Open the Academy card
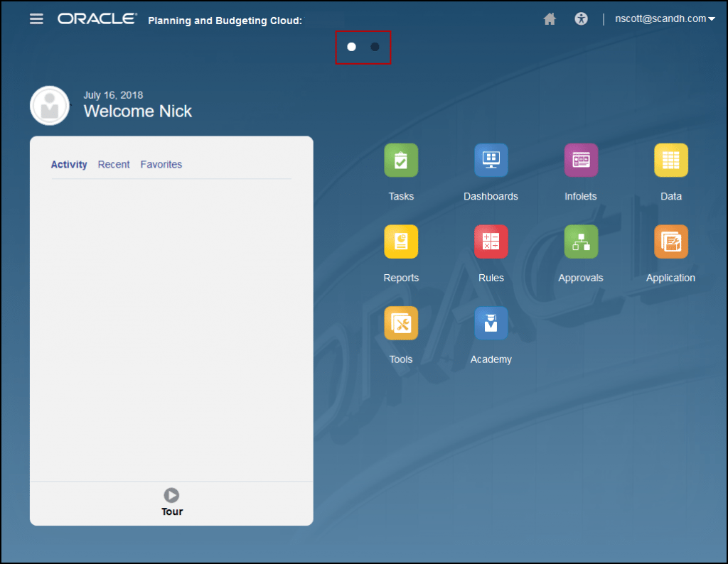Image resolution: width=728 pixels, height=564 pixels. click(491, 323)
